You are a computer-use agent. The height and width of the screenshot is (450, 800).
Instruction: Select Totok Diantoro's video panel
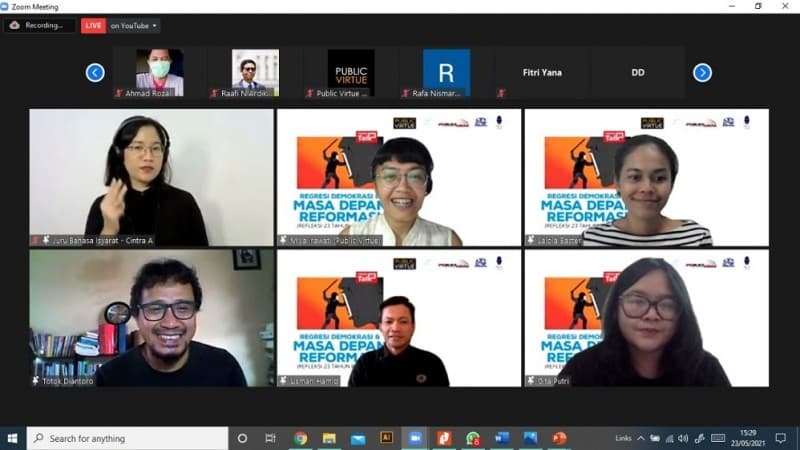(x=151, y=318)
